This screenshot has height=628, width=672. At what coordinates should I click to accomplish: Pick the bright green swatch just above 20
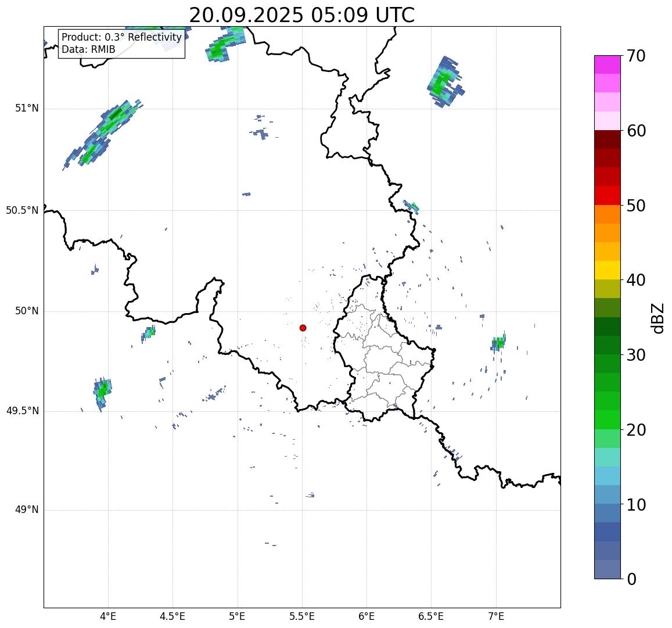click(608, 420)
